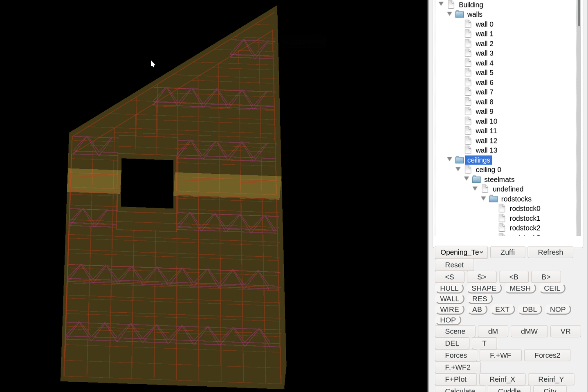Viewport: 588px width, 392px height.
Task: Collapse the steelmats folder arrow
Action: [x=467, y=179]
